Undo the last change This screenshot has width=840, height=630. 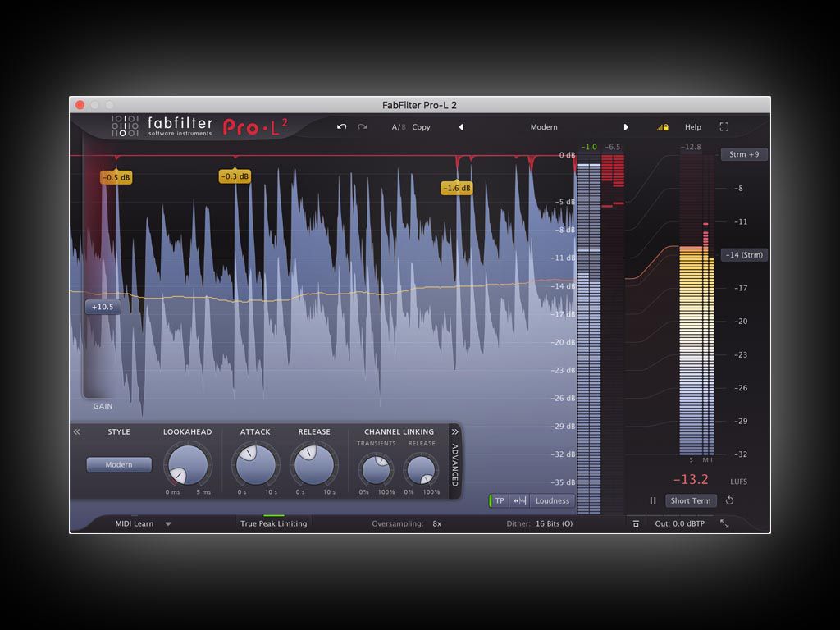342,127
